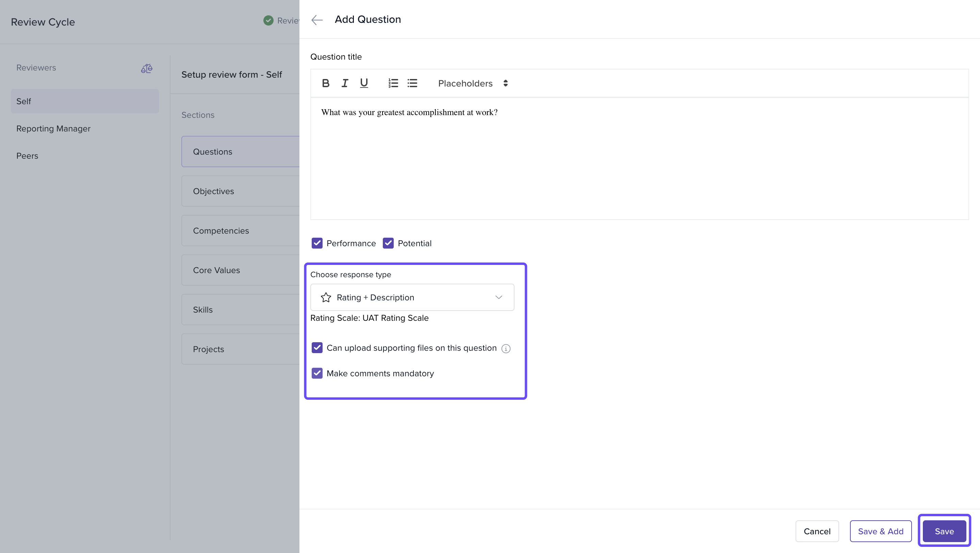Toggle bold formatting in the editor
980x553 pixels.
point(325,83)
